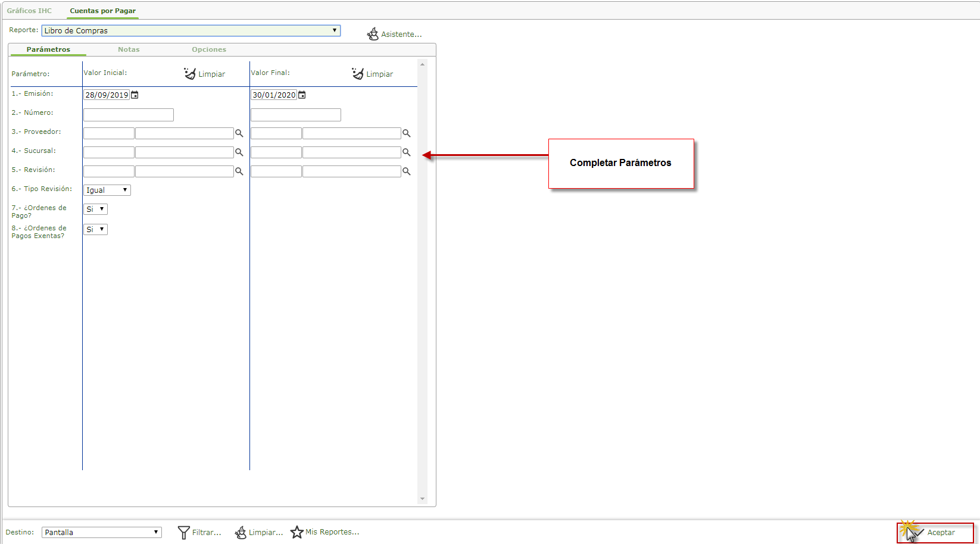The width and height of the screenshot is (980, 544).
Task: Clear Valor Inicial column with Limpiar
Action: pos(205,74)
